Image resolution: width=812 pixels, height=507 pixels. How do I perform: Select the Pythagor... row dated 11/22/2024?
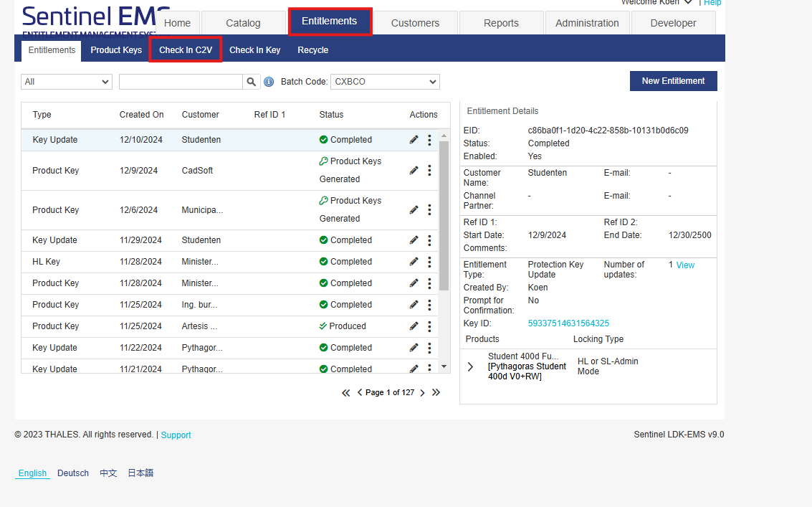[229, 347]
